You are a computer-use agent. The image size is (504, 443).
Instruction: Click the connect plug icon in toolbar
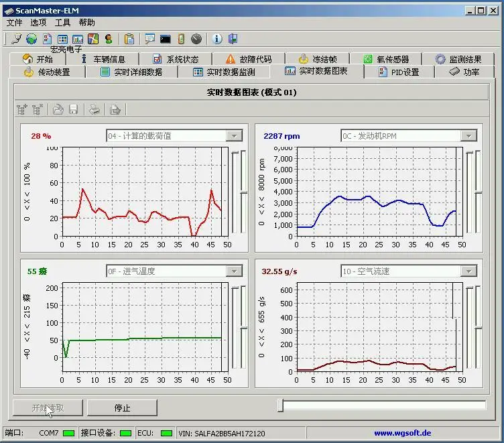(17, 39)
